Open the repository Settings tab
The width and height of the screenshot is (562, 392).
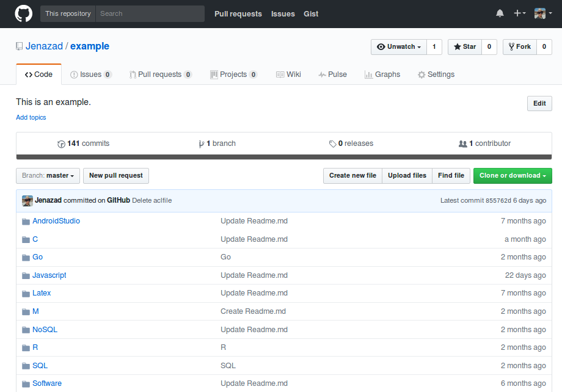tap(436, 74)
